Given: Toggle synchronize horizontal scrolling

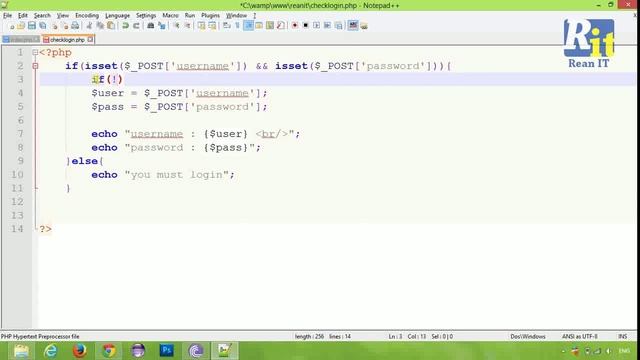Looking at the screenshot, I should pos(212,26).
